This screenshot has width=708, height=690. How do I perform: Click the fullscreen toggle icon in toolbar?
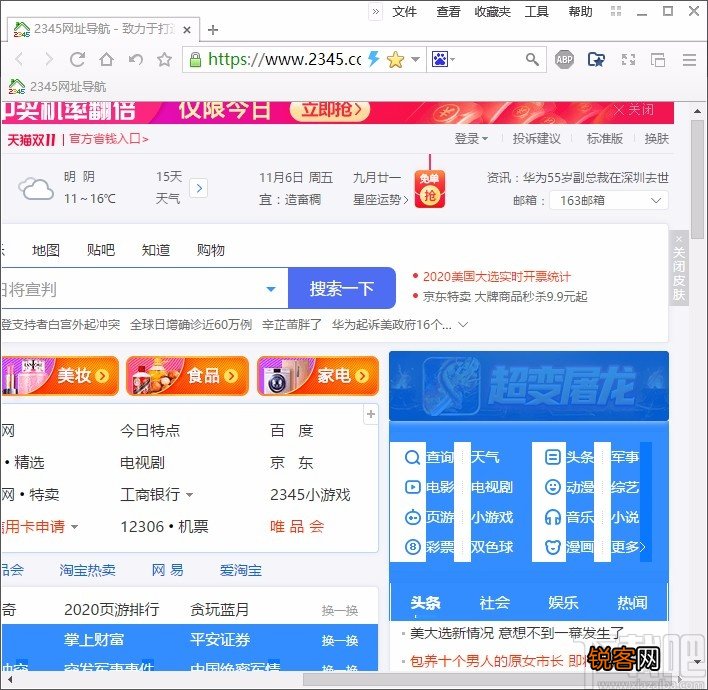point(628,59)
